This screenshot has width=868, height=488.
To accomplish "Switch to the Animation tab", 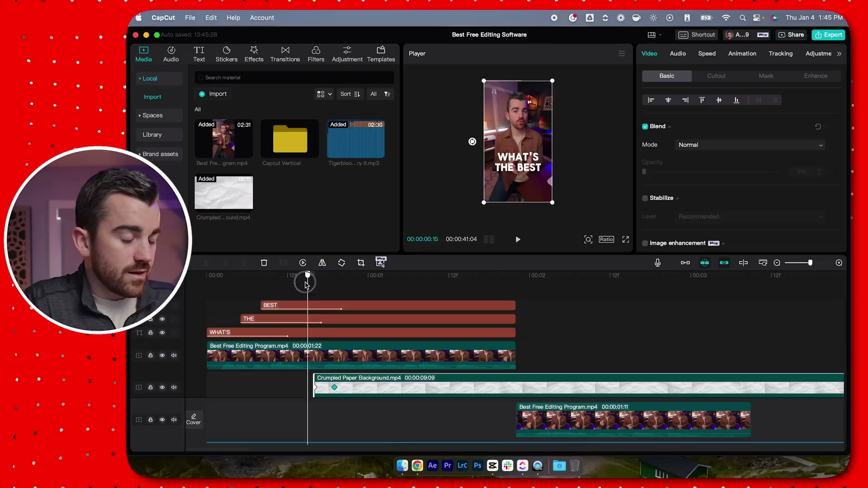I will [742, 53].
